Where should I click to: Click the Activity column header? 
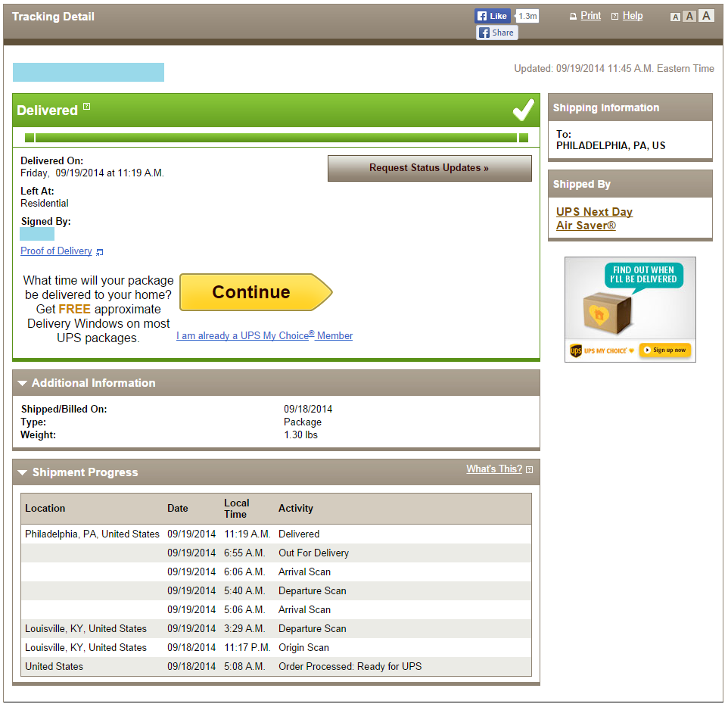[296, 508]
